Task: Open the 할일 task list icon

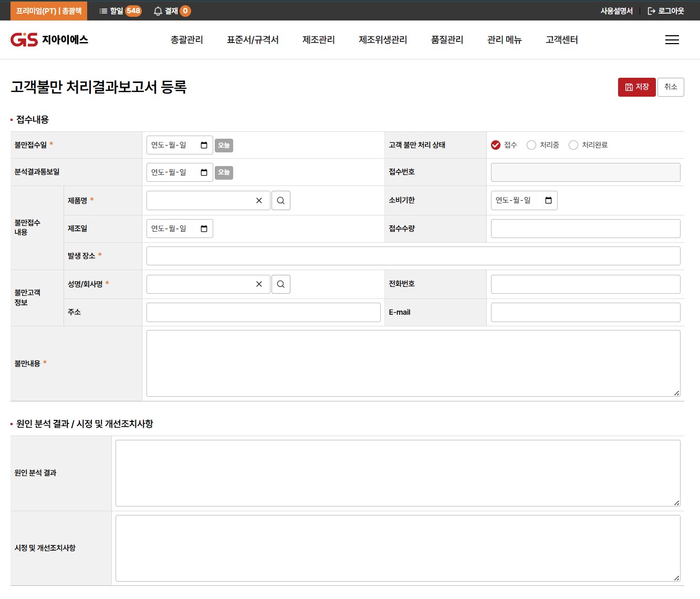Action: click(x=103, y=11)
